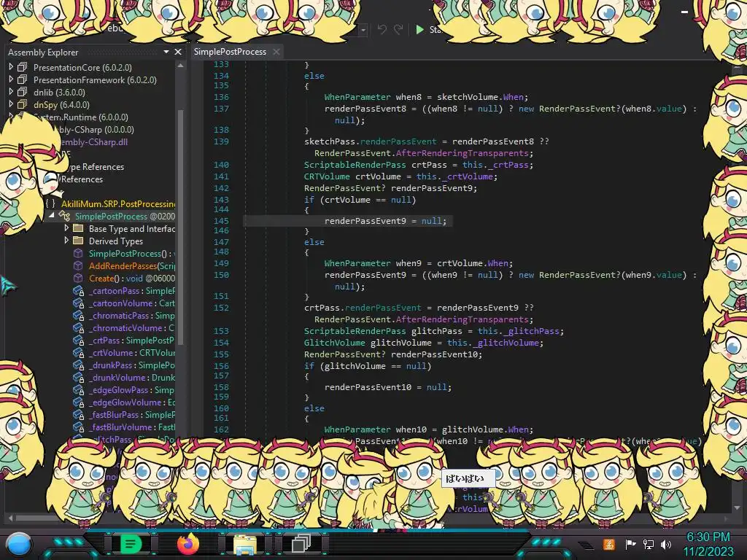Image resolution: width=747 pixels, height=560 pixels.
Task: Expand Base Type and Interfaces folder
Action: click(x=66, y=228)
